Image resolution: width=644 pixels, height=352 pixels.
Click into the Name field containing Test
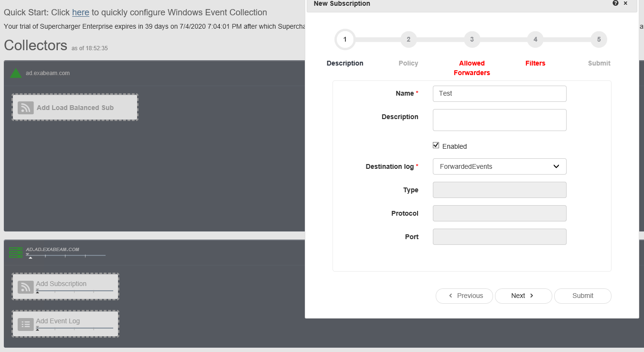(x=499, y=94)
